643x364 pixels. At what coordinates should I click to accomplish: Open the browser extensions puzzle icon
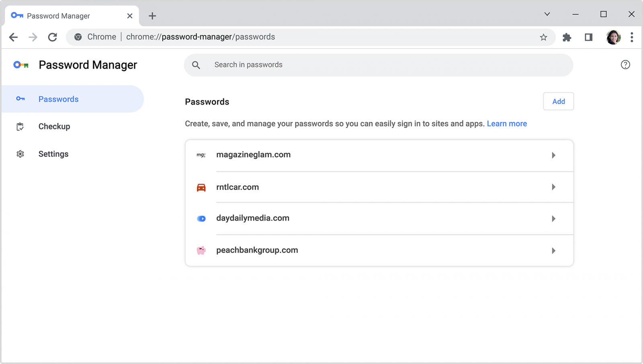point(567,37)
